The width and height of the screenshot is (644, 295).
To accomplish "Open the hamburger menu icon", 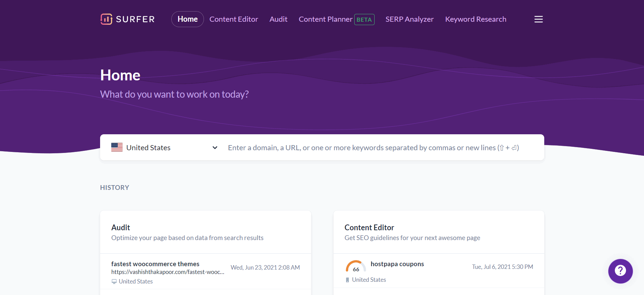I will coord(538,19).
